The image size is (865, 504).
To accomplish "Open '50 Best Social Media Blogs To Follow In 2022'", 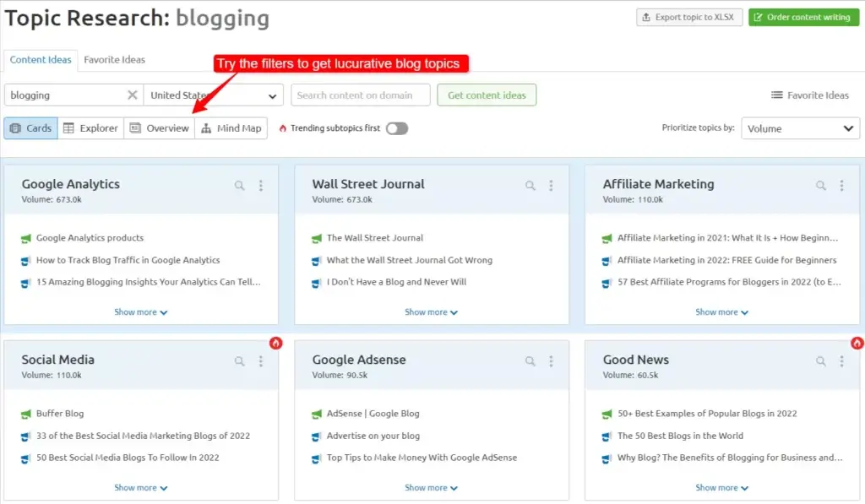I will (x=128, y=457).
